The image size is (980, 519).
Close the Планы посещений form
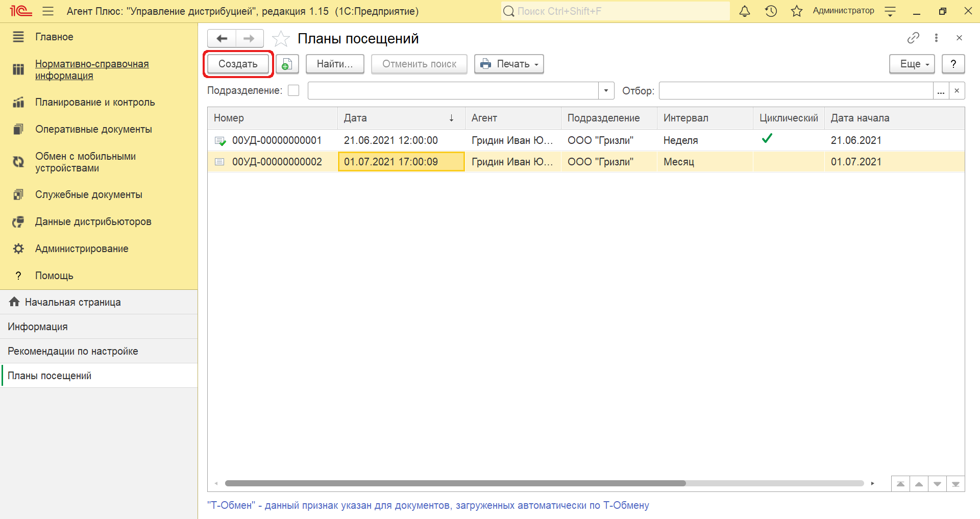coord(959,38)
